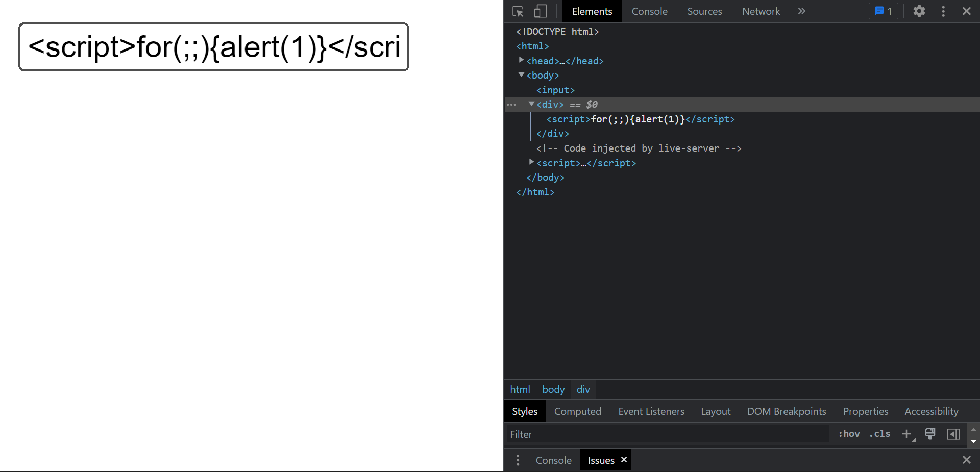Open the Accessibility pane tab
980x472 pixels.
pos(932,411)
